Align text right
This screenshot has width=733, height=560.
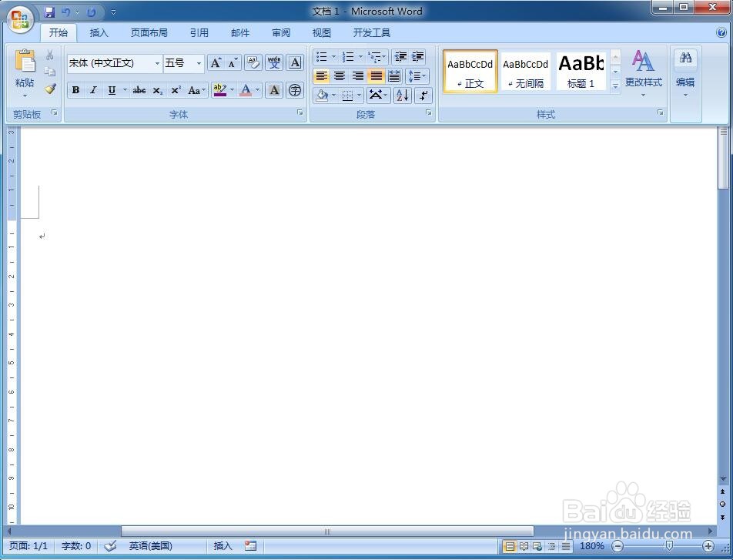pyautogui.click(x=357, y=75)
